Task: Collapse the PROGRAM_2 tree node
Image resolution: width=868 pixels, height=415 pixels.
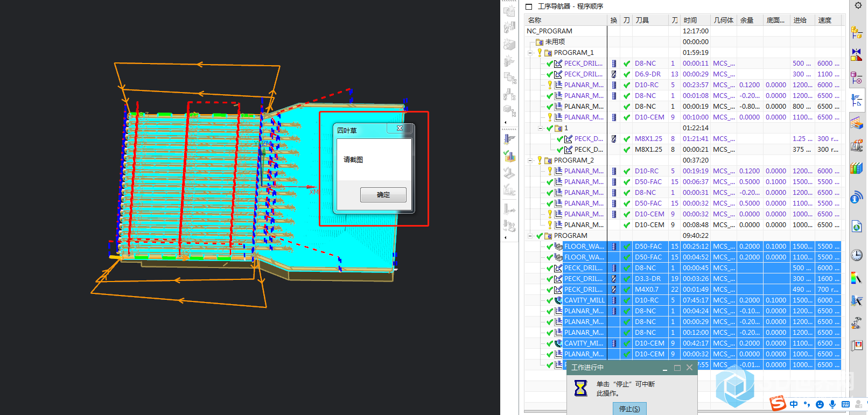Action: click(x=530, y=160)
